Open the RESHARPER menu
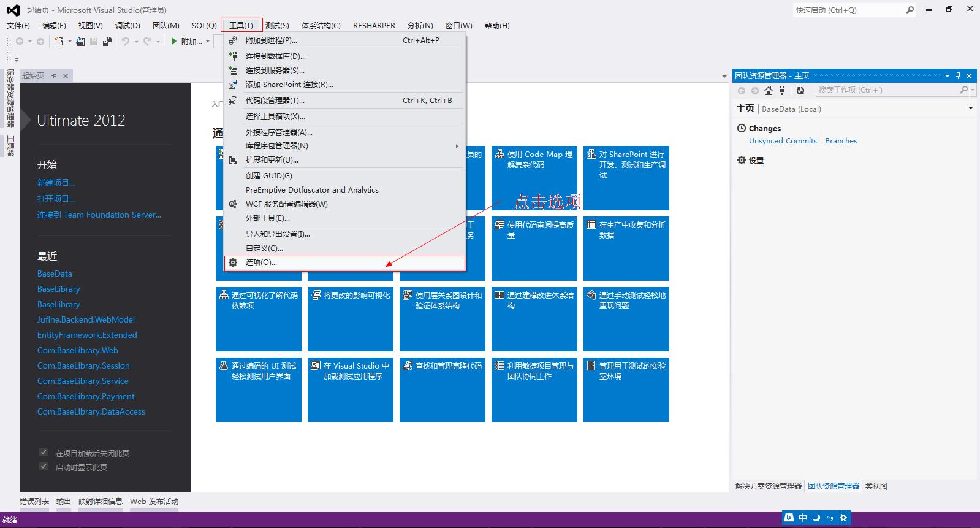Image resolution: width=980 pixels, height=528 pixels. 374,25
